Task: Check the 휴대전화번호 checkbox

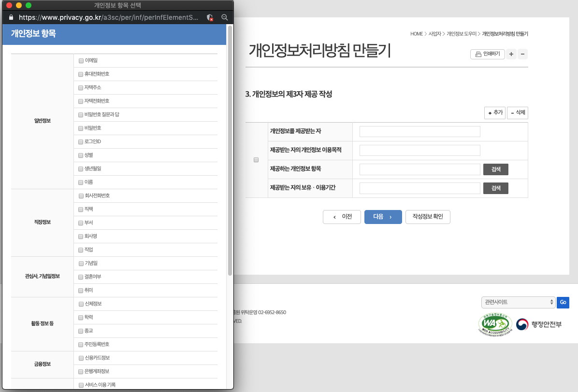Action: pyautogui.click(x=81, y=74)
